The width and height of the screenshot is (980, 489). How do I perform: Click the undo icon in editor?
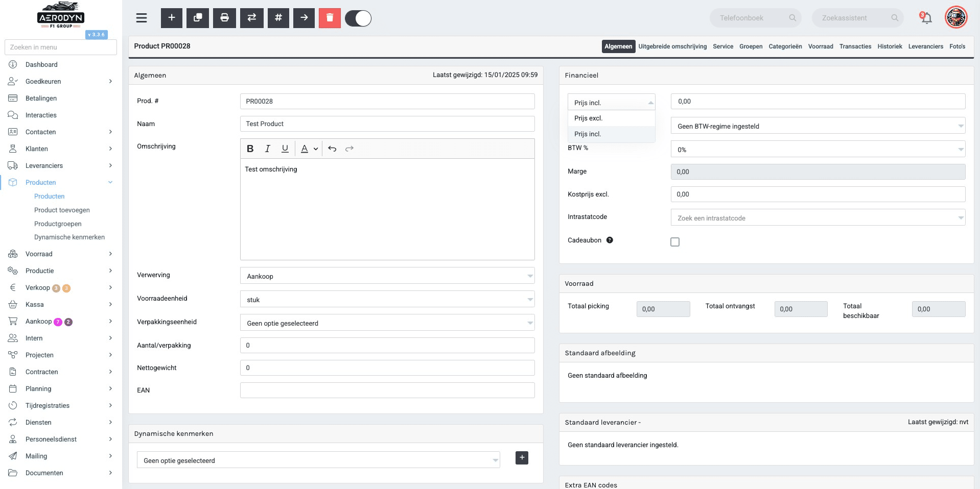coord(332,149)
